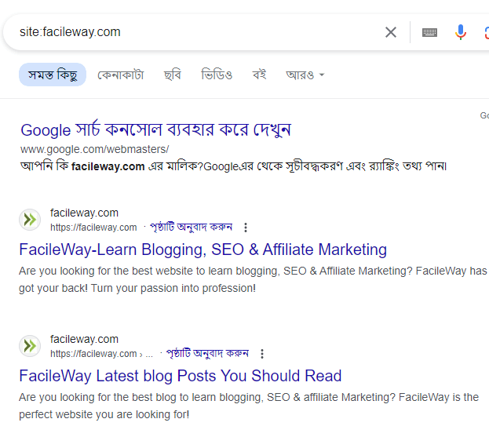Click snippet text 'perfect website you are looking for!'

[x=104, y=414]
